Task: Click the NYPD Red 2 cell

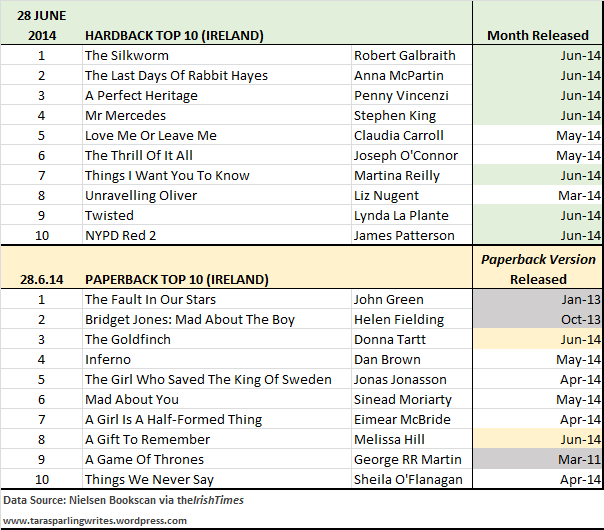Action: pyautogui.click(x=121, y=236)
